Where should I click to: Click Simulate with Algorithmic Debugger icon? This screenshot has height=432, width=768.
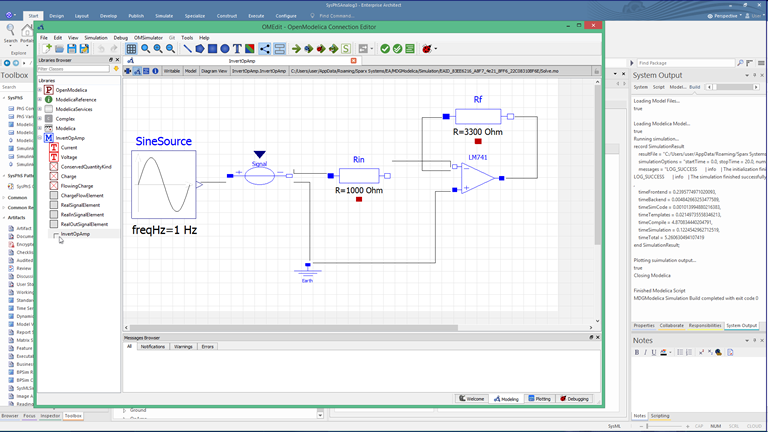point(321,48)
